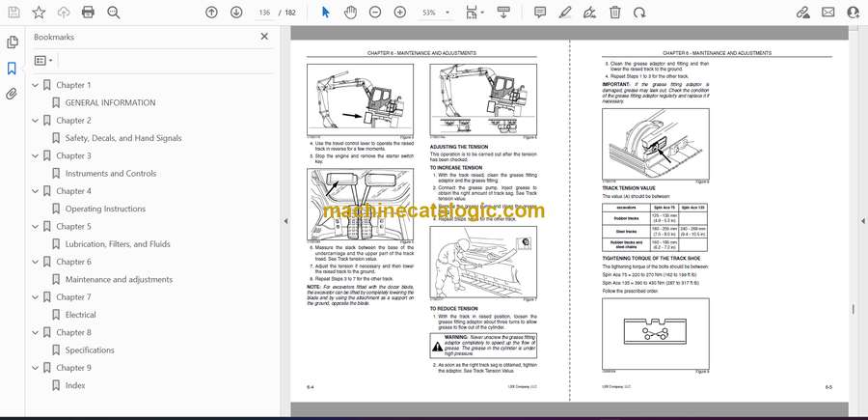This screenshot has width=868, height=420.
Task: Click the upload to cloud icon
Action: pyautogui.click(x=64, y=13)
